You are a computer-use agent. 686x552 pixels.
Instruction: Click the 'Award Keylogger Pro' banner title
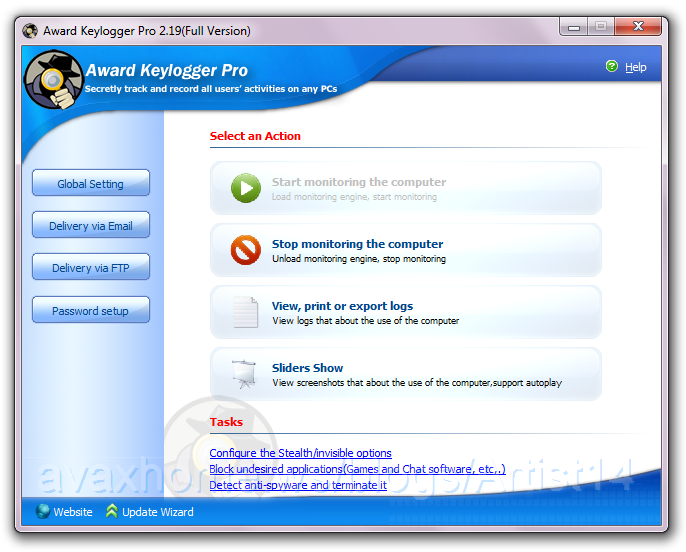point(167,70)
